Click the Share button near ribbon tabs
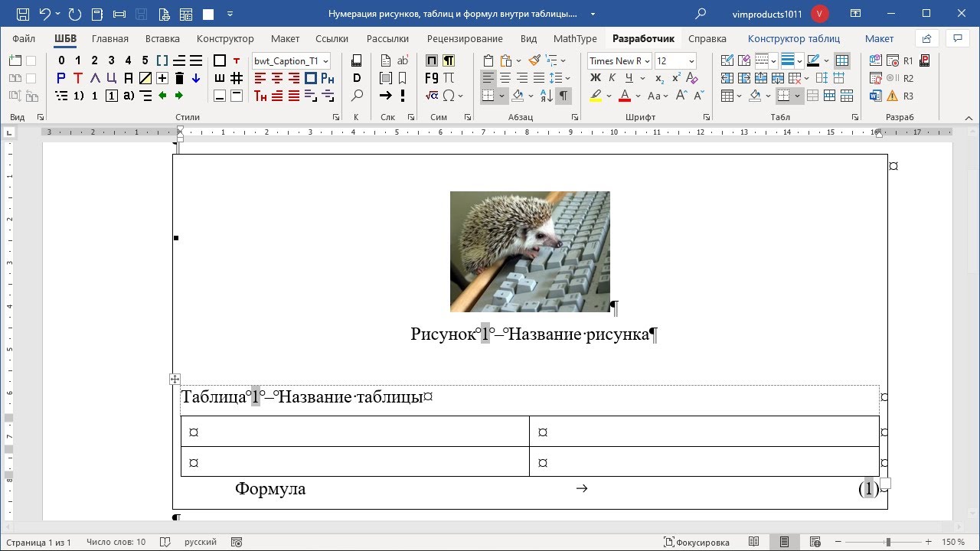980x551 pixels. click(x=926, y=38)
